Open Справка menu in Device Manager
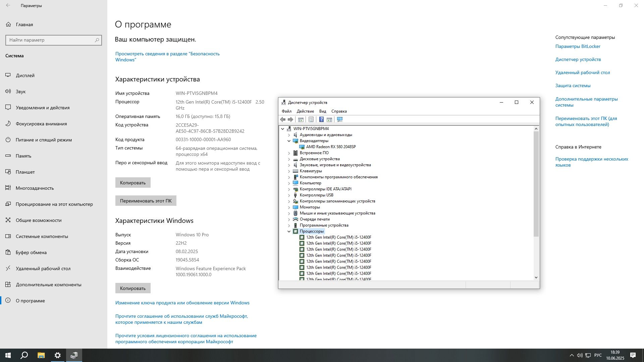Screen dimensions: 644x362 point(339,111)
